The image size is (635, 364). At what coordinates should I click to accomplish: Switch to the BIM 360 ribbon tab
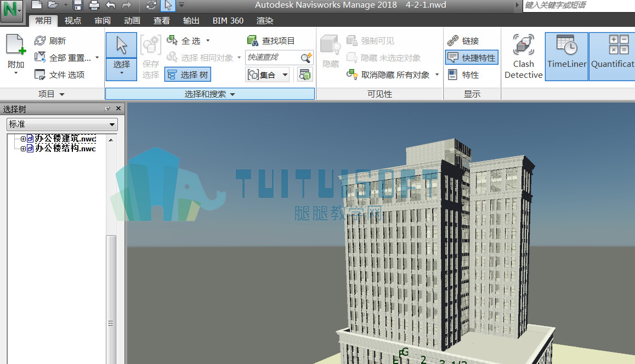click(228, 21)
